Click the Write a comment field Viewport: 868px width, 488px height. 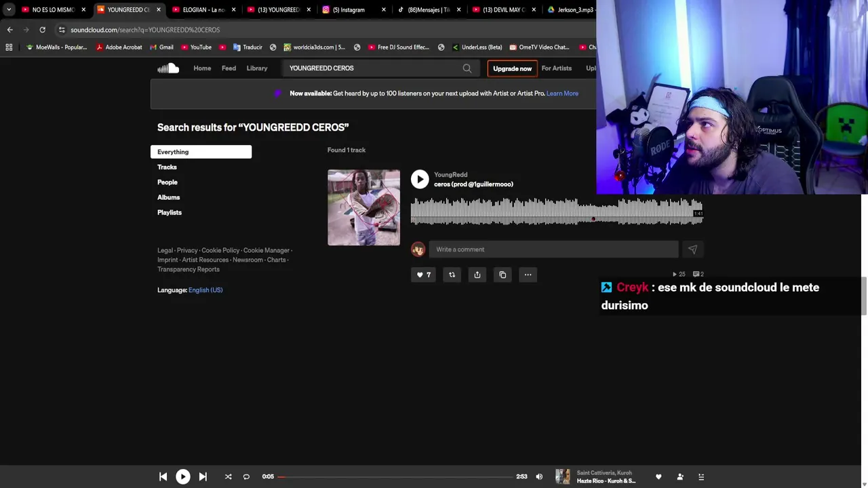(553, 249)
